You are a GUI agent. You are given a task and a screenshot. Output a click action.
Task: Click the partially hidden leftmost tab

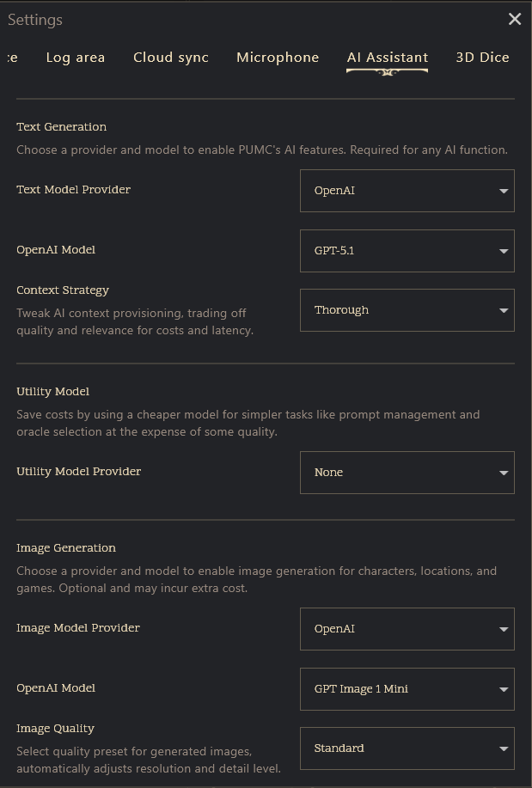click(x=11, y=58)
